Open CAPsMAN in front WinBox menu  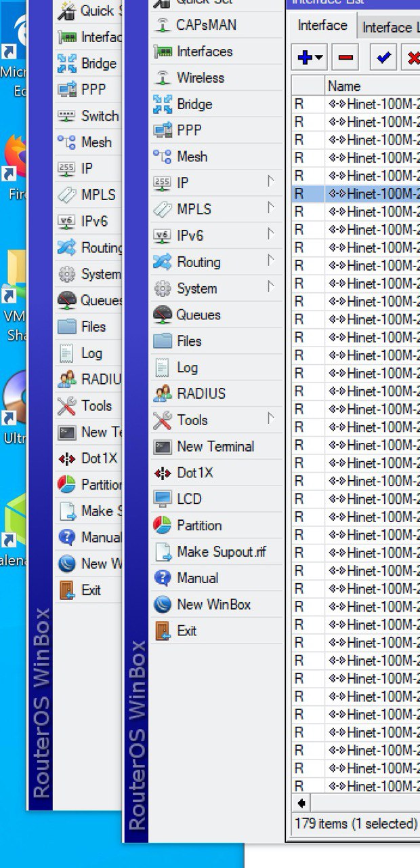coord(217,25)
